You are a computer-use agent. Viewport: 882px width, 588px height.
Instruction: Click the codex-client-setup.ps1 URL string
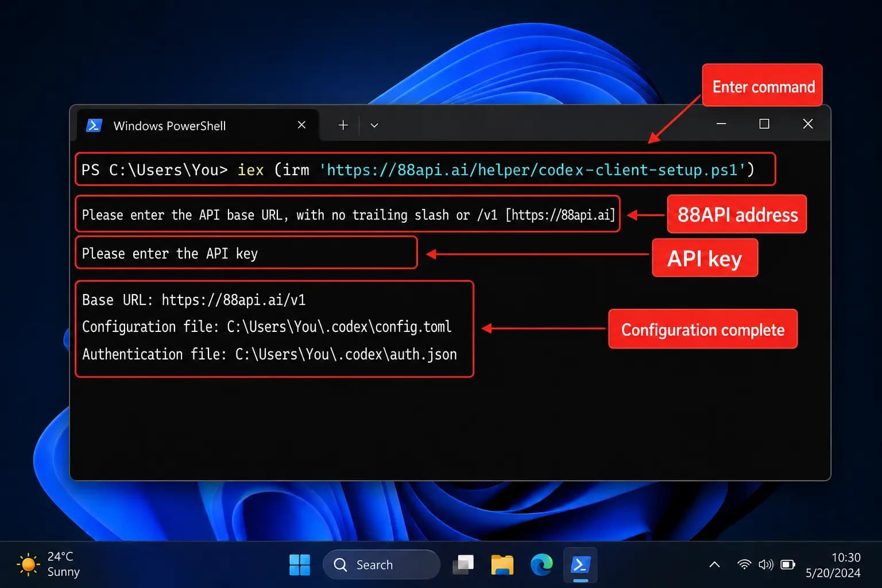(x=532, y=170)
